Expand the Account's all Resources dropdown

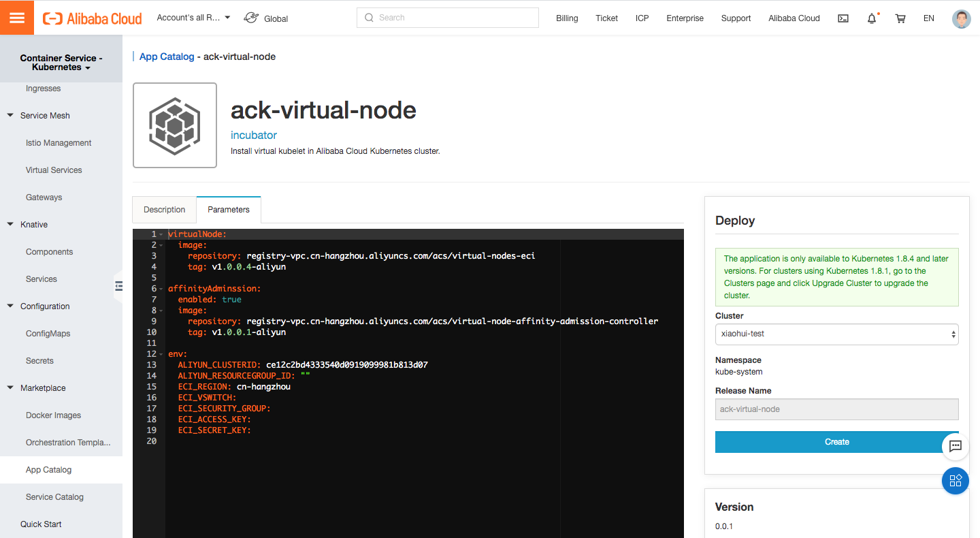click(193, 18)
